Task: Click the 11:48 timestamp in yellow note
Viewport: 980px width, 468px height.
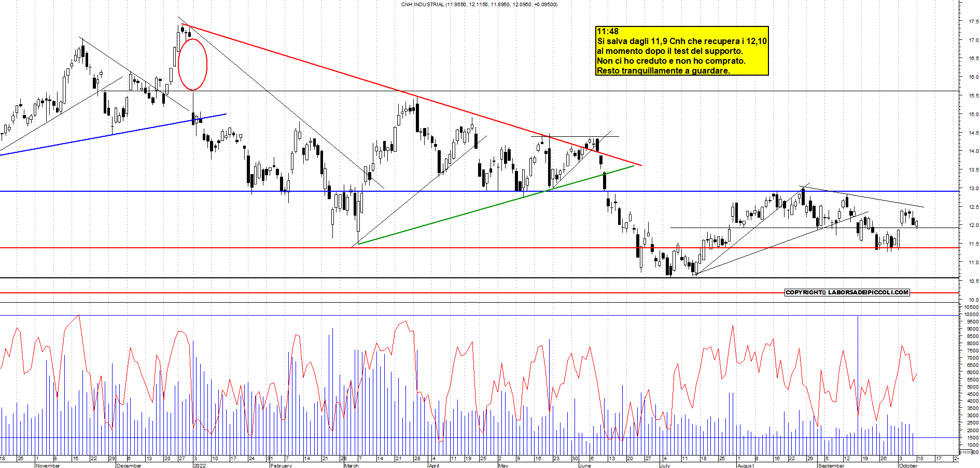Action: pyautogui.click(x=608, y=31)
